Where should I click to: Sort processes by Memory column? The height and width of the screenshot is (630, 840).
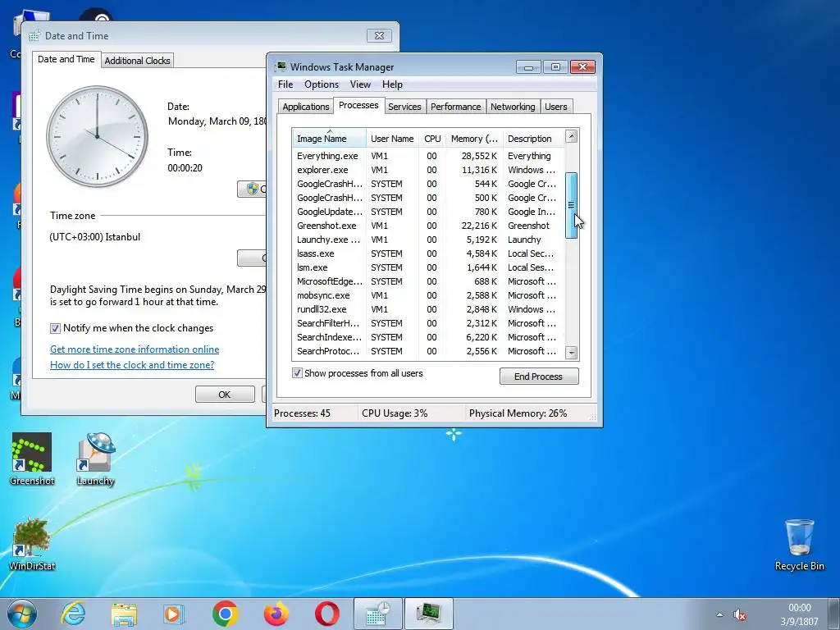pos(474,138)
